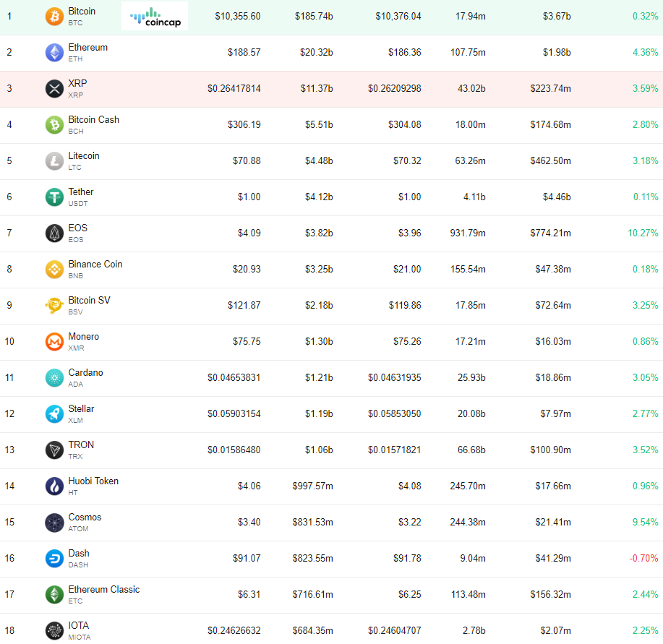
Task: Select Tether volume $4.46b
Action: (557, 197)
